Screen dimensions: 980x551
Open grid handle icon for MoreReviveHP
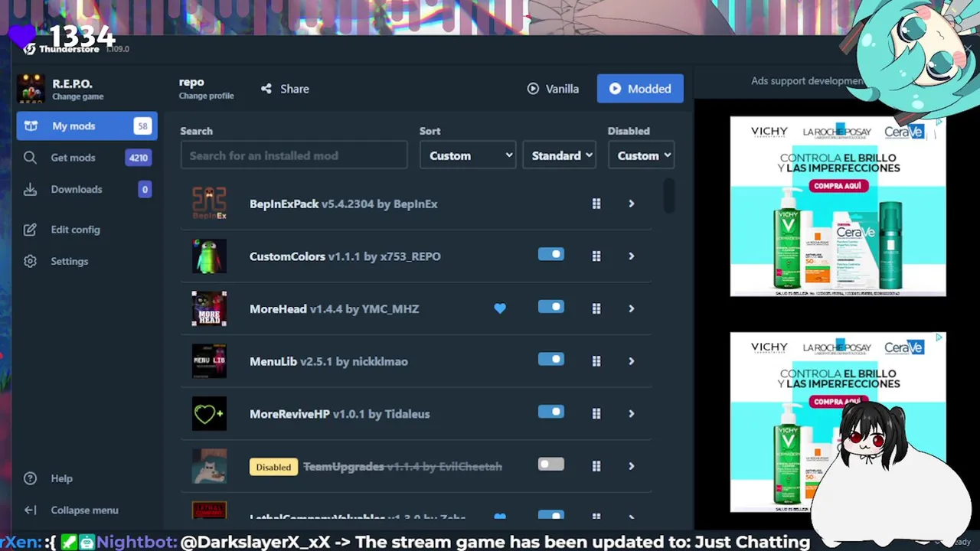click(x=596, y=414)
